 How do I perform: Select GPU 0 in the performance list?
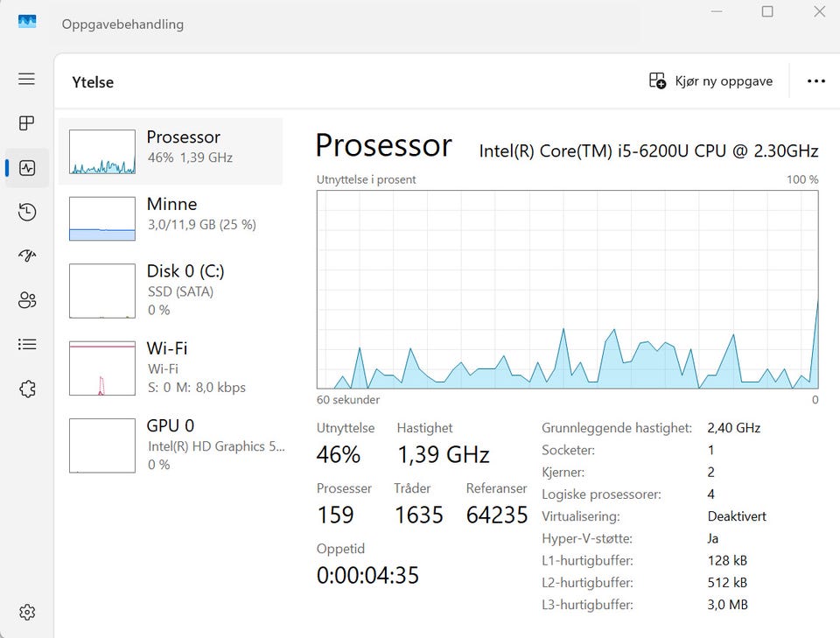coord(171,445)
